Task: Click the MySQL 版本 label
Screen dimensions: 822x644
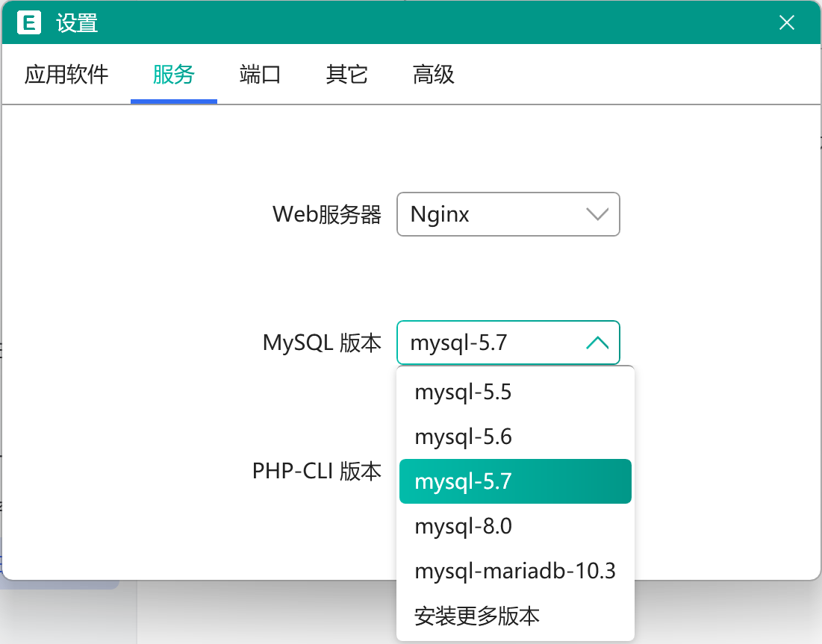Action: (322, 343)
